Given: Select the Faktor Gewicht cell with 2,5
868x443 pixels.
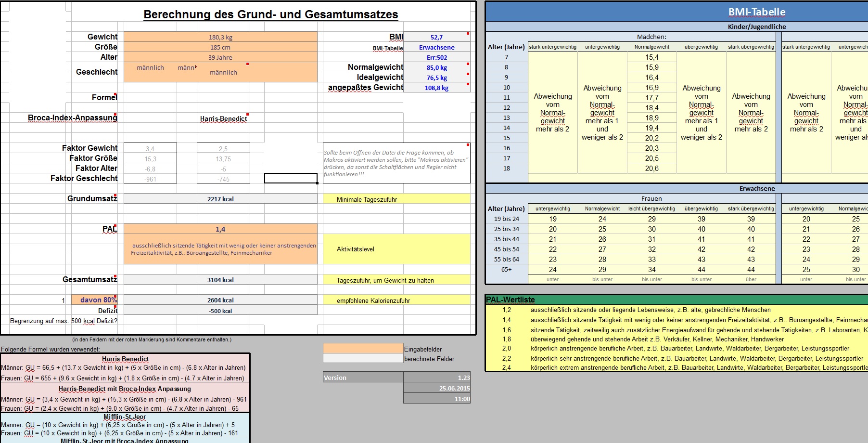Looking at the screenshot, I should [223, 148].
